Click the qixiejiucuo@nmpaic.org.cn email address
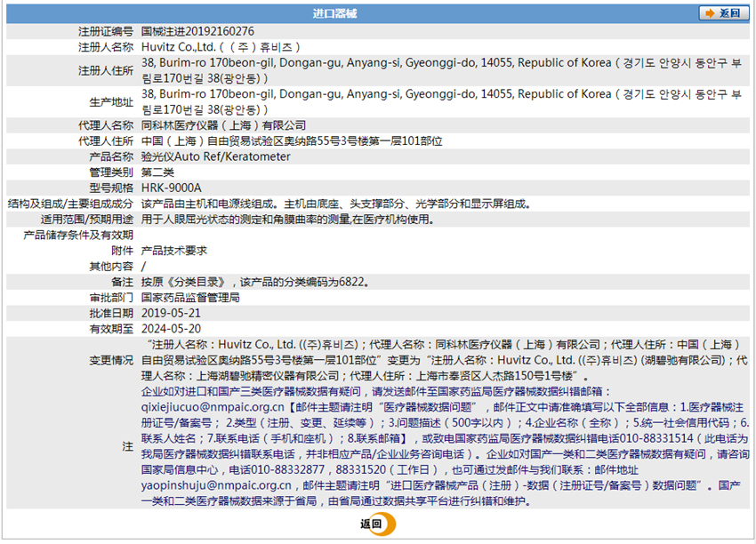 click(213, 407)
